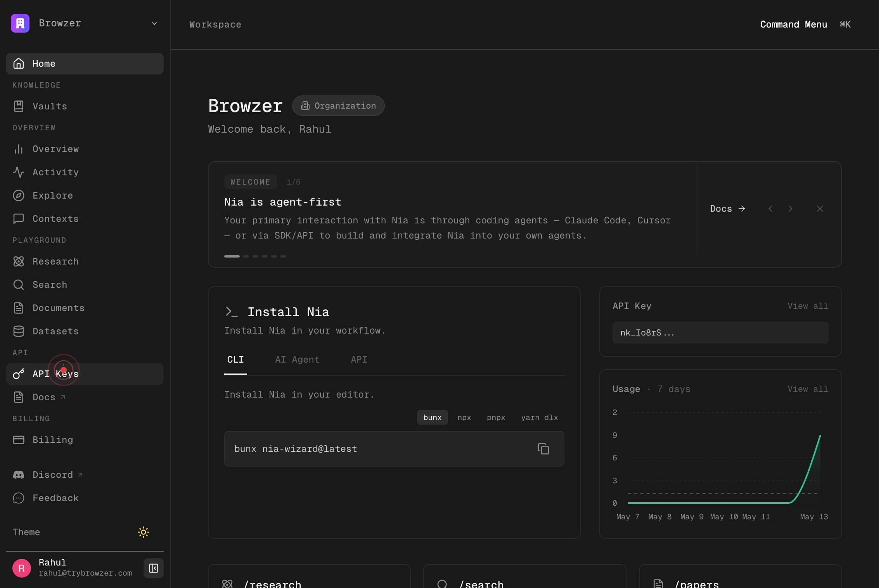Jump to last welcome slide indicator
The image size is (879, 588).
click(x=283, y=256)
